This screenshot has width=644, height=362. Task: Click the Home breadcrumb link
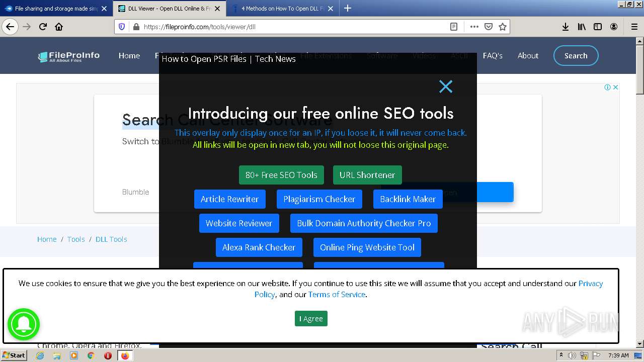click(x=47, y=239)
